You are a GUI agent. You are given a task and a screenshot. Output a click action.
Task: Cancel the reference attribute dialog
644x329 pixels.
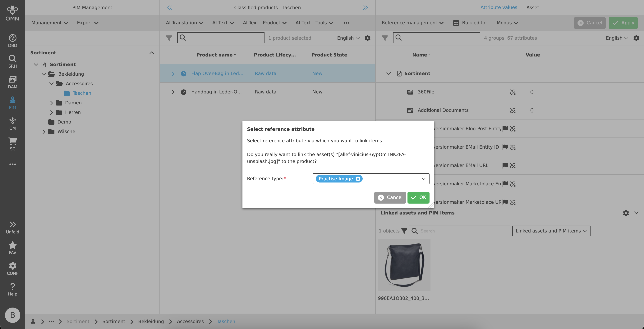point(390,197)
